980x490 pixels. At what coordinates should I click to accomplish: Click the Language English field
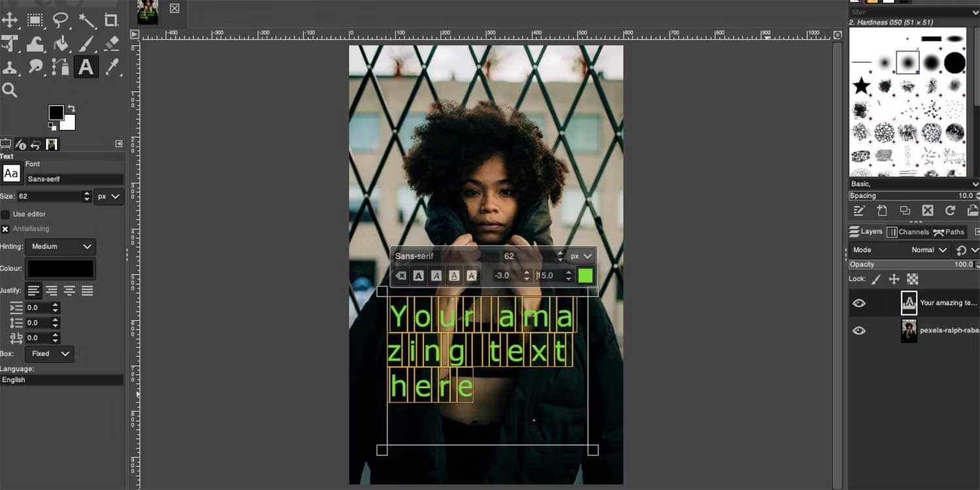point(62,380)
